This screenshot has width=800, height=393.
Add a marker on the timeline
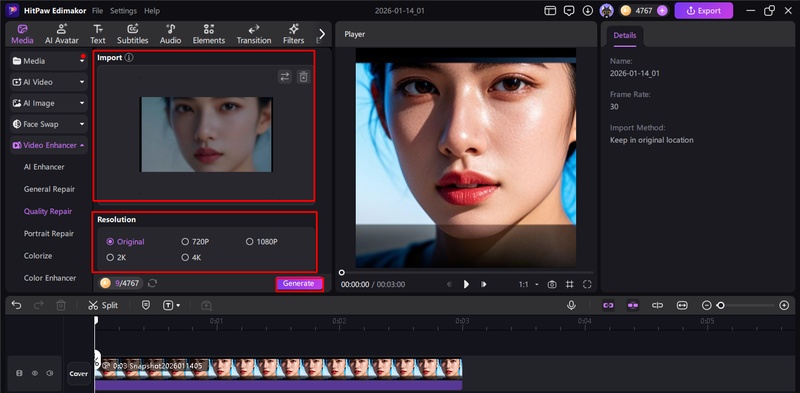coord(146,305)
